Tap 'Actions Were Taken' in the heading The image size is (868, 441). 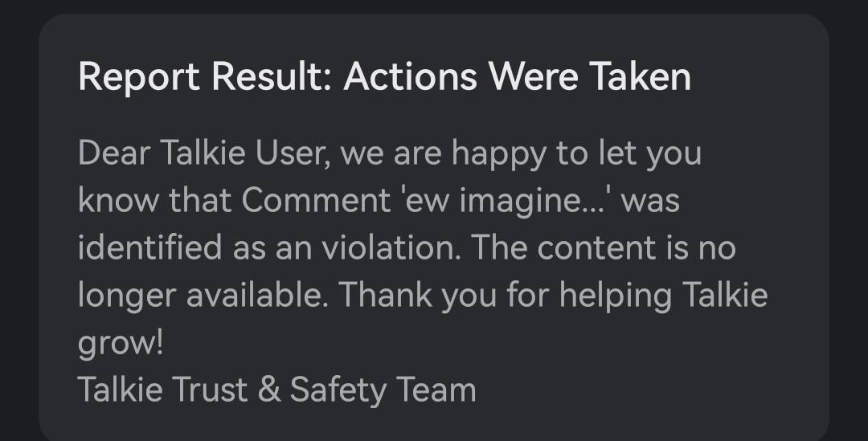518,77
